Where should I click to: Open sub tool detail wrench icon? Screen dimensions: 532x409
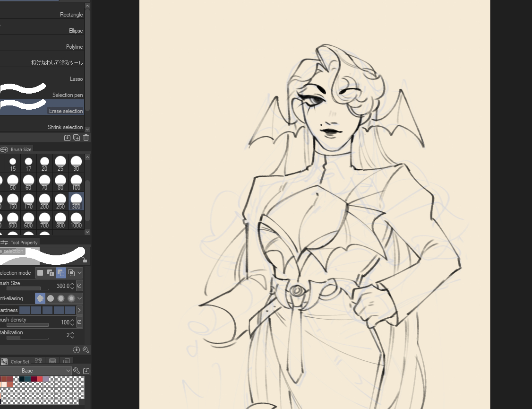[x=86, y=350]
